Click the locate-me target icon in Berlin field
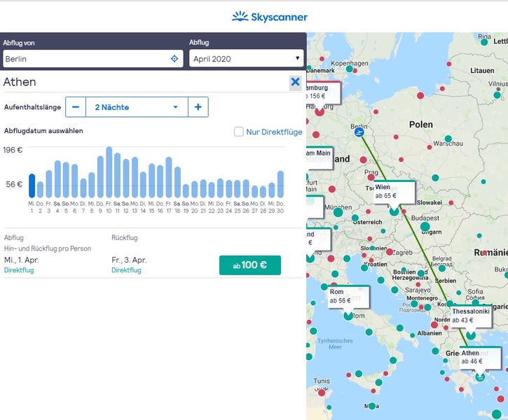Image resolution: width=508 pixels, height=420 pixels. (174, 59)
